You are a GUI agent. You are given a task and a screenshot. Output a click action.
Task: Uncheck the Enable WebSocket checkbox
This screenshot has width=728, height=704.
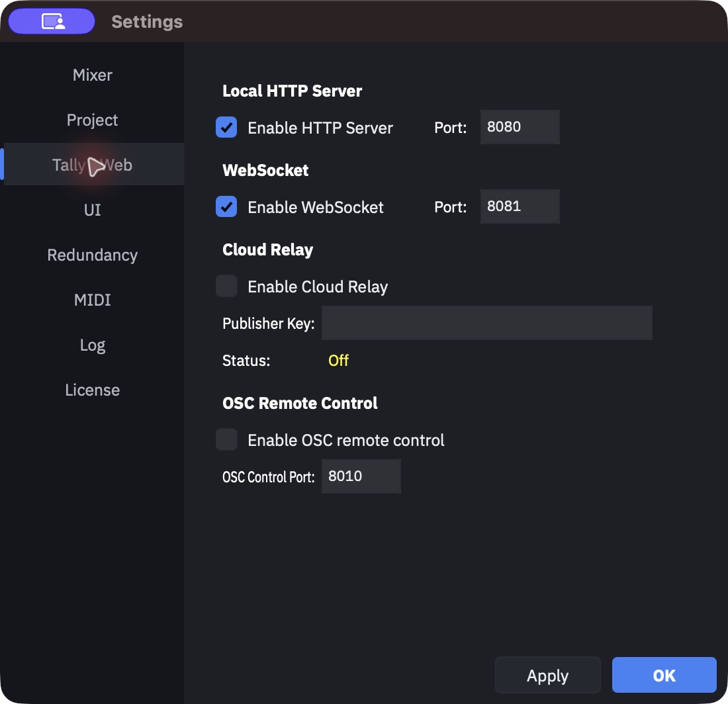click(x=226, y=206)
